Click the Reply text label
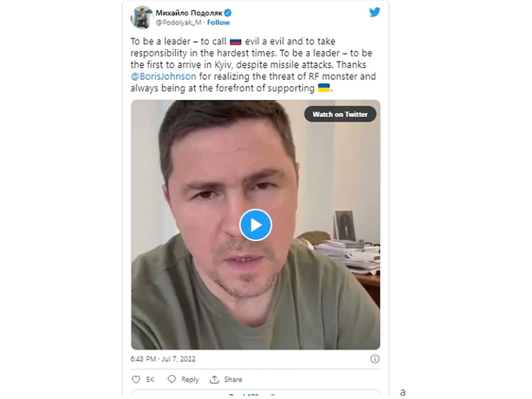 190,379
